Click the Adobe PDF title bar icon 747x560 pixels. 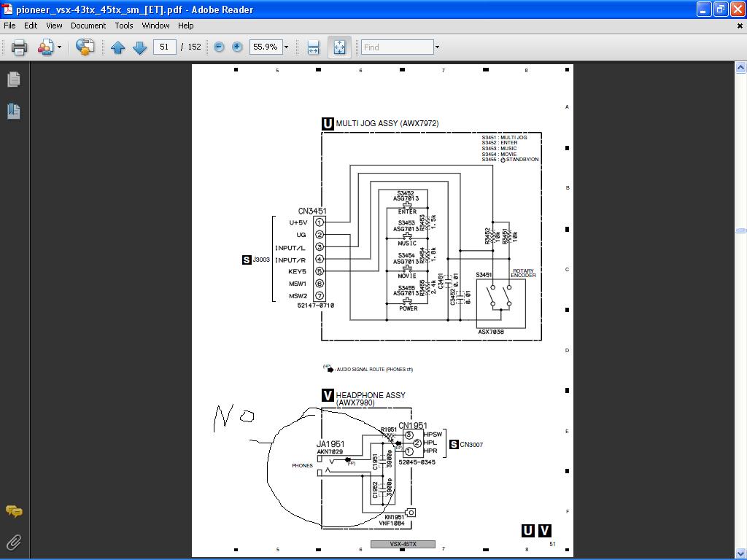click(x=7, y=9)
